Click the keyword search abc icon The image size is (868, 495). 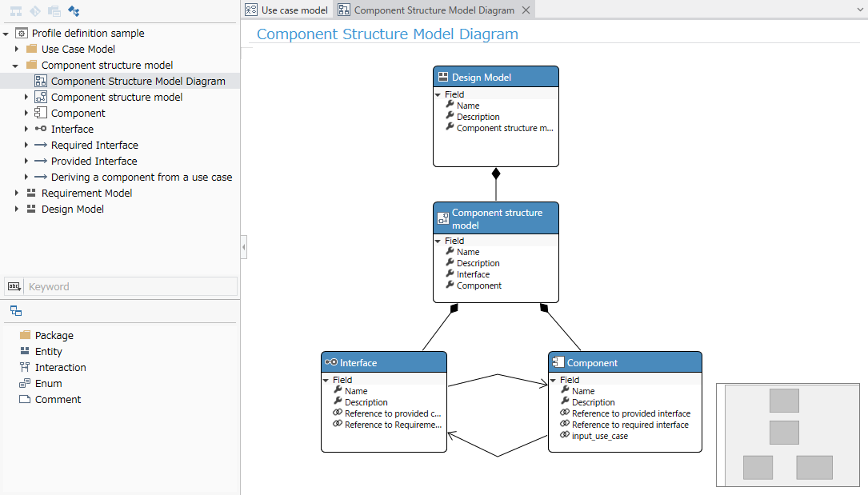point(14,286)
